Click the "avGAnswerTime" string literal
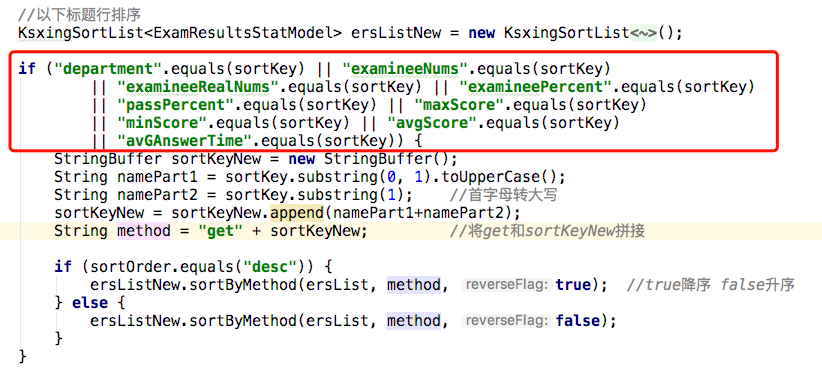Screen dimensions: 822x375 pos(185,141)
